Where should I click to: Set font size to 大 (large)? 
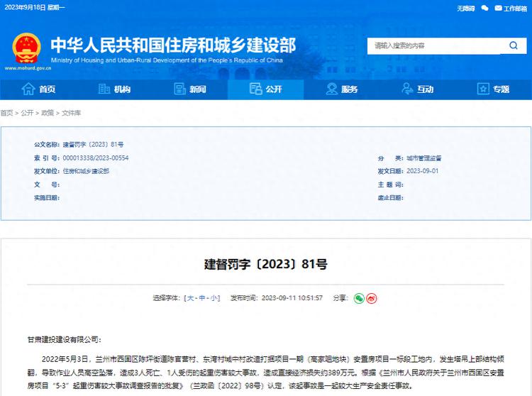click(189, 298)
